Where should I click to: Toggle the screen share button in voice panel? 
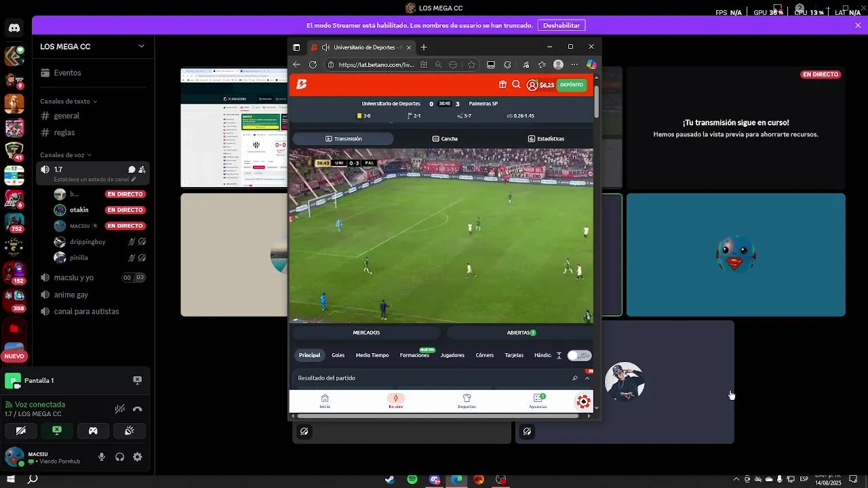[x=57, y=430]
